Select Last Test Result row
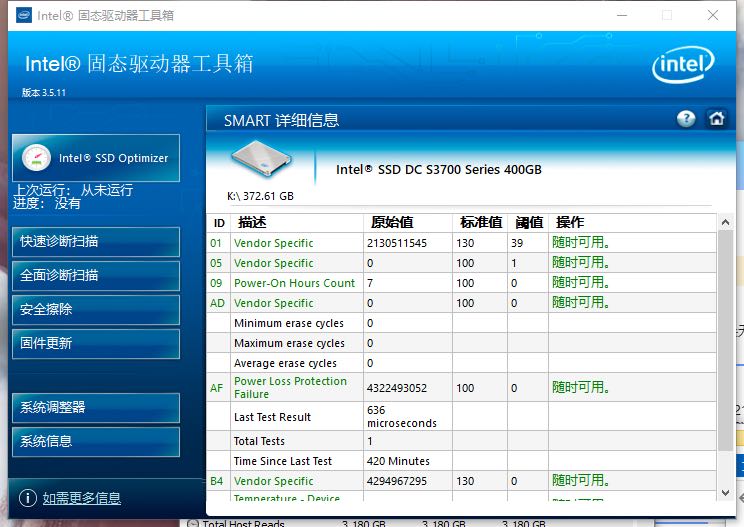The height and width of the screenshot is (527, 744). [x=461, y=416]
